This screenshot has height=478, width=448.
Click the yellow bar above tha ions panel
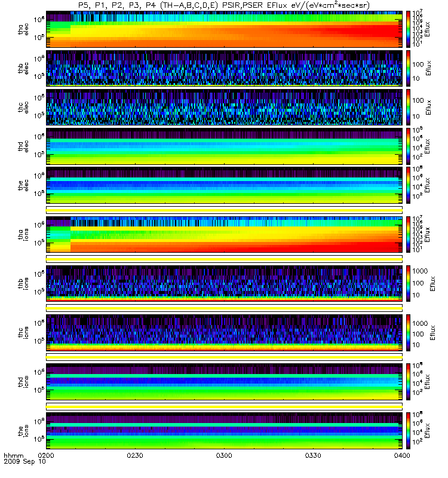pyautogui.click(x=225, y=210)
